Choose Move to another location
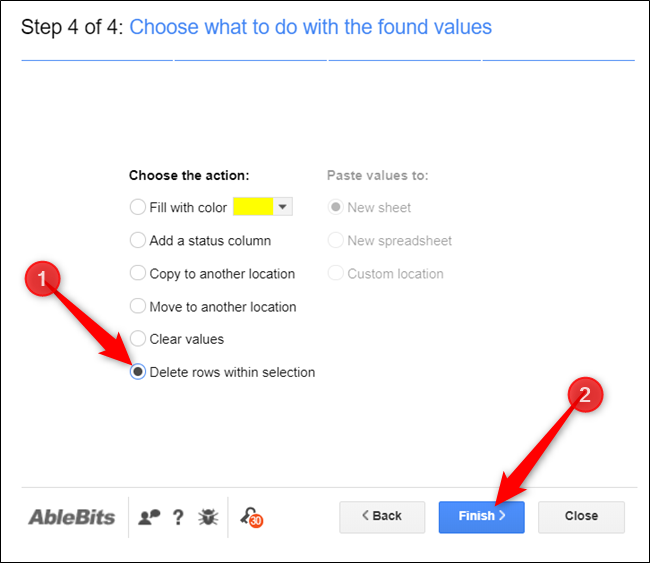650x563 pixels. pyautogui.click(x=138, y=307)
